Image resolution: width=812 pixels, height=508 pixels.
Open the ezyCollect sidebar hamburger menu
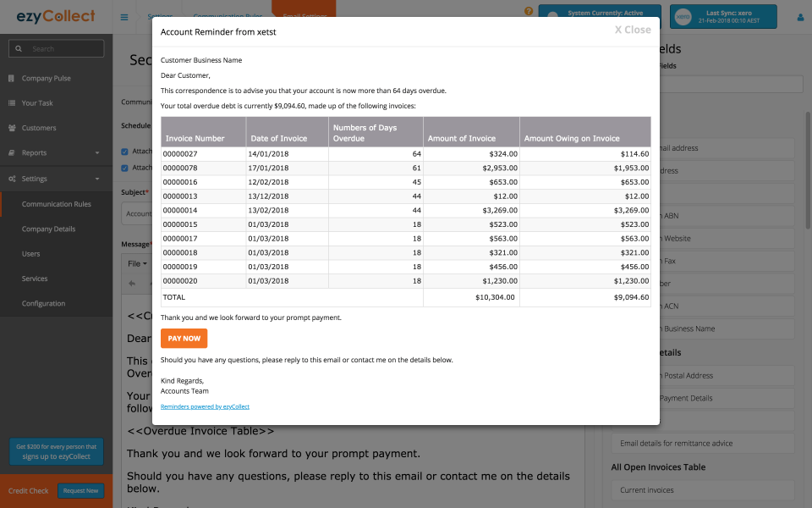point(123,15)
